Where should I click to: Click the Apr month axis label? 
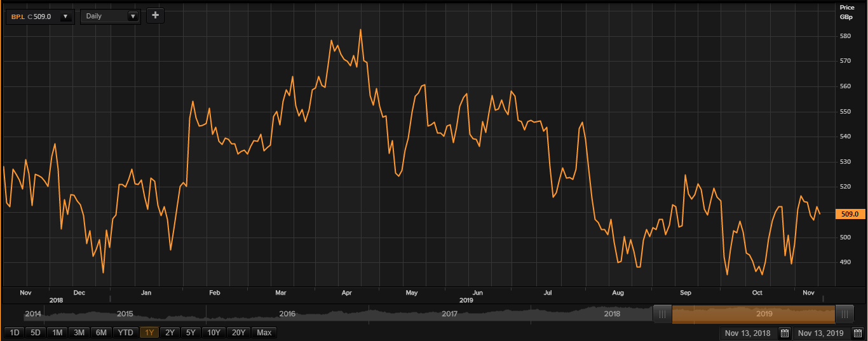[347, 293]
